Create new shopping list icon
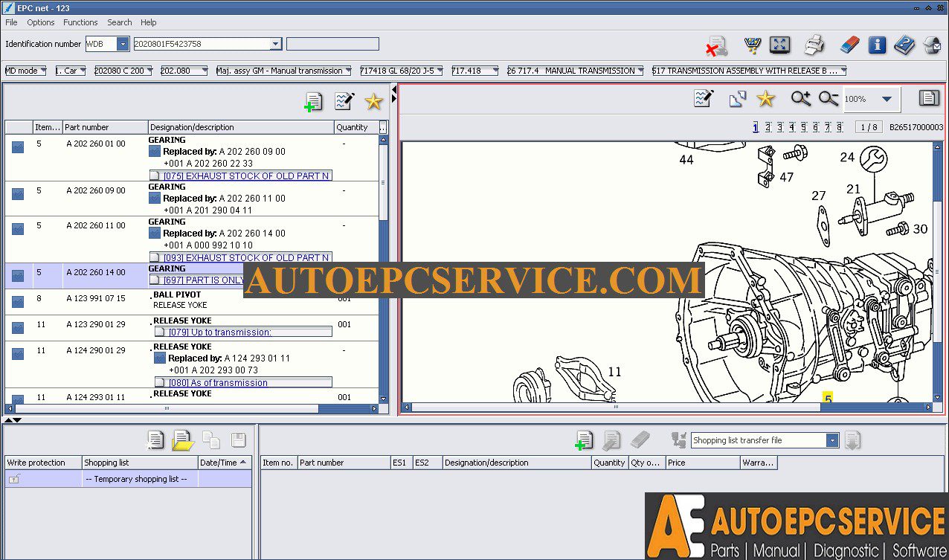 pos(155,440)
